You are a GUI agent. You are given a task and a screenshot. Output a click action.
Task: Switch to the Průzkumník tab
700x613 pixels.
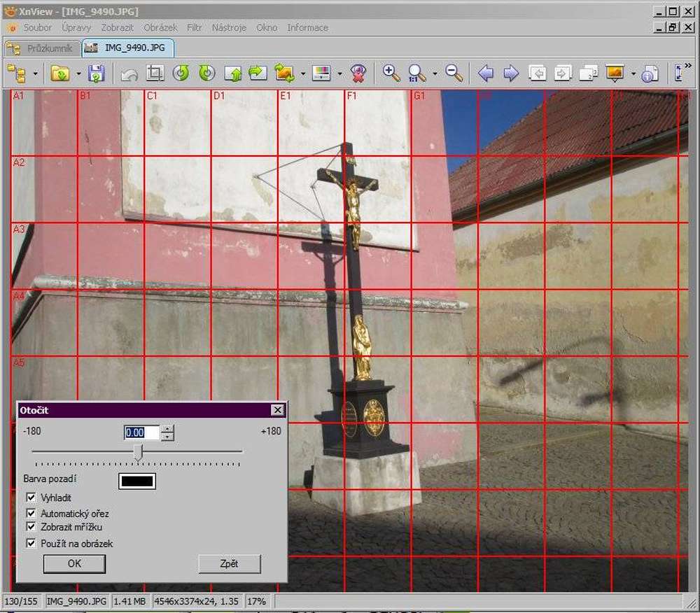[x=42, y=48]
